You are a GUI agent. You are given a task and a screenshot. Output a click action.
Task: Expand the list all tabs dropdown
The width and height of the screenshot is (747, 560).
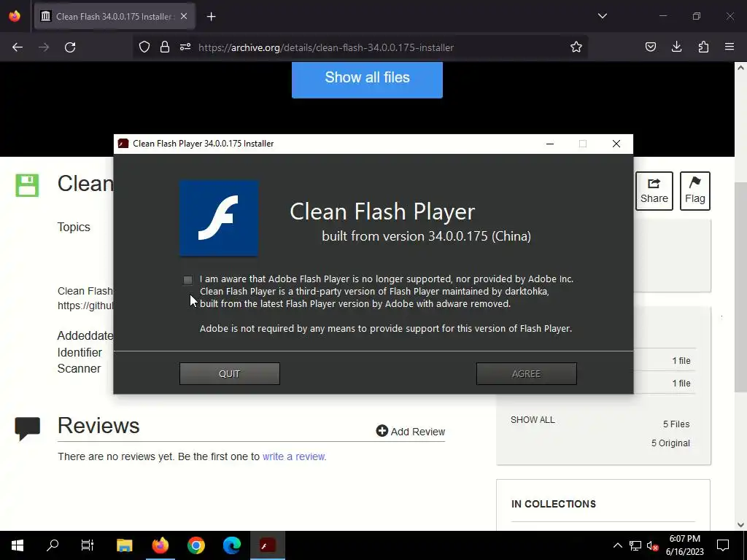pos(602,16)
